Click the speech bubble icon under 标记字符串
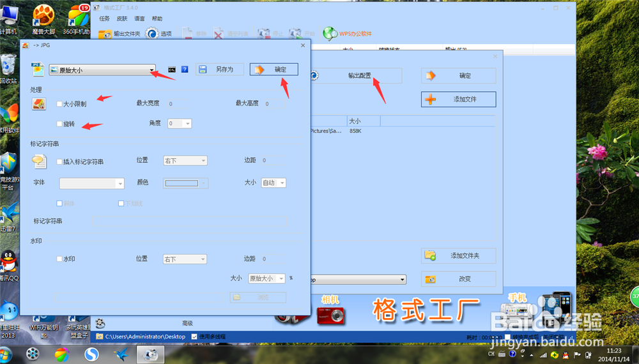Viewport: 639px width, 364px height. coord(39,162)
